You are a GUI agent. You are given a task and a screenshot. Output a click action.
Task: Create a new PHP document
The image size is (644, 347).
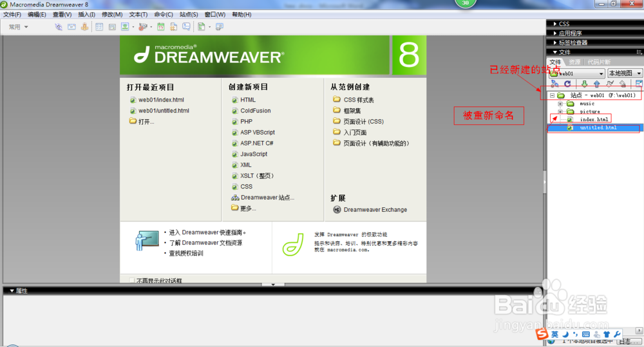click(x=247, y=122)
